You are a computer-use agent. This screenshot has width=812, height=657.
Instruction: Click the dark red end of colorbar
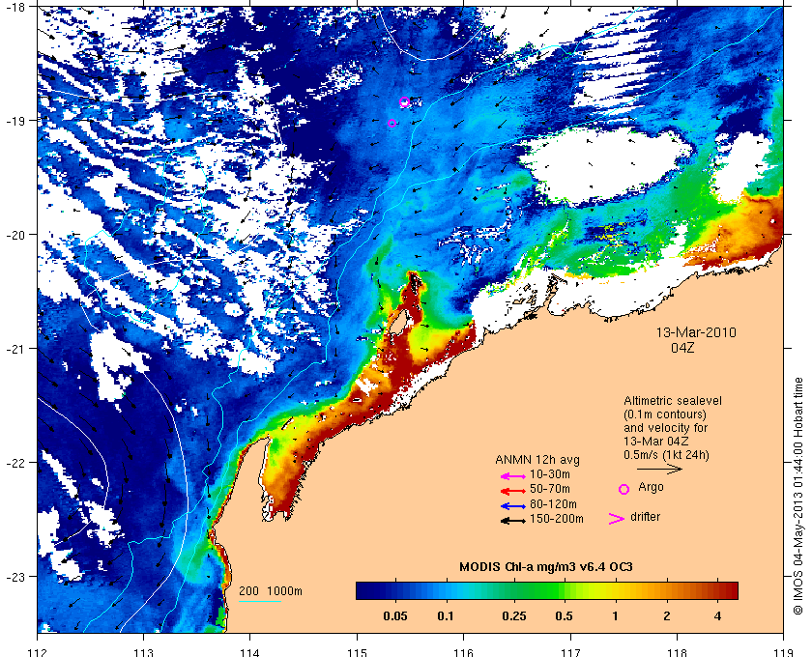[730, 590]
